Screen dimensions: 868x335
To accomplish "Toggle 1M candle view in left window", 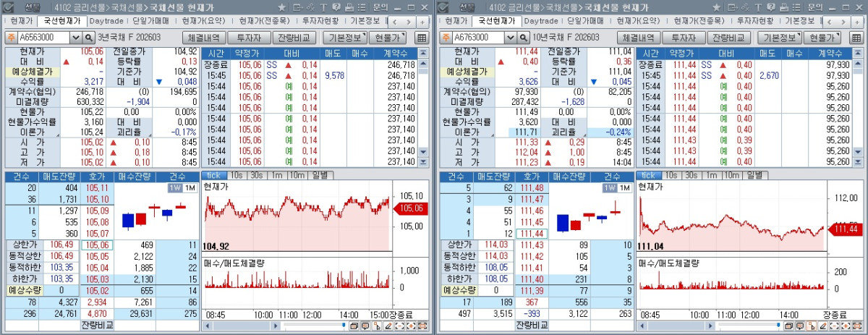I will 190,188.
